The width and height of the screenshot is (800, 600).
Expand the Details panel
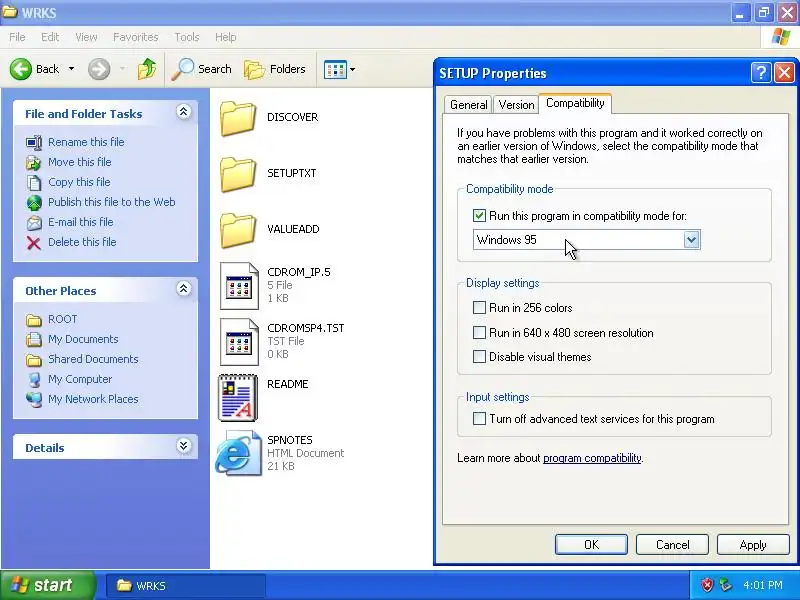183,446
